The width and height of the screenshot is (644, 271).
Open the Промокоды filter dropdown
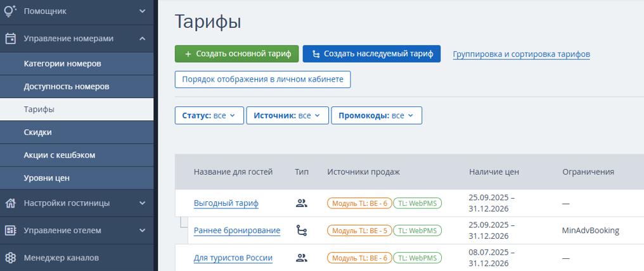[x=376, y=116]
